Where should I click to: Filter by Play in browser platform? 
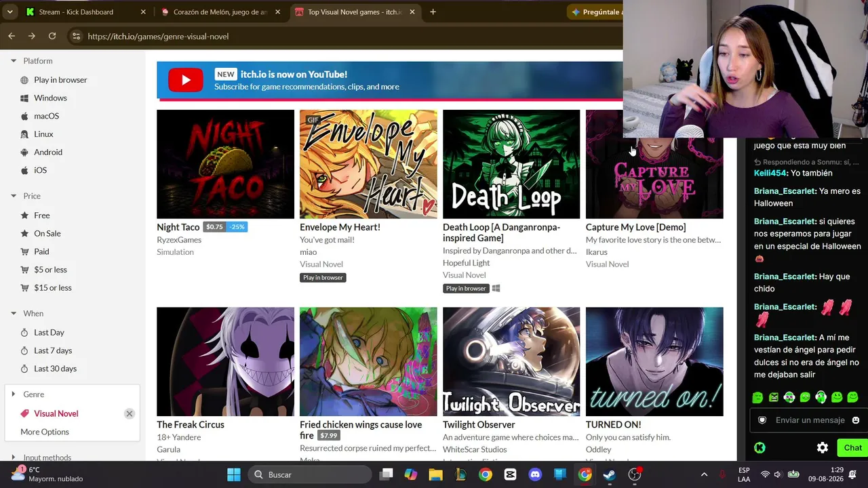[60, 80]
